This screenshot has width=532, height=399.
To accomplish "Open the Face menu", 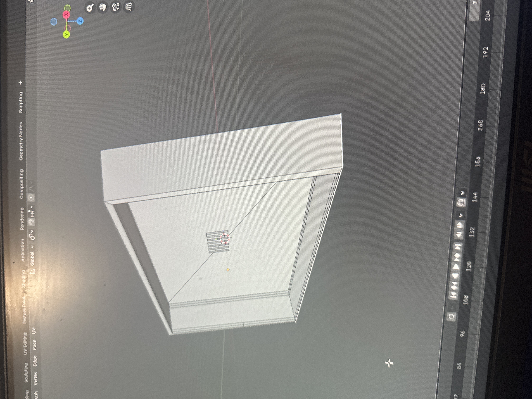I will pos(34,345).
